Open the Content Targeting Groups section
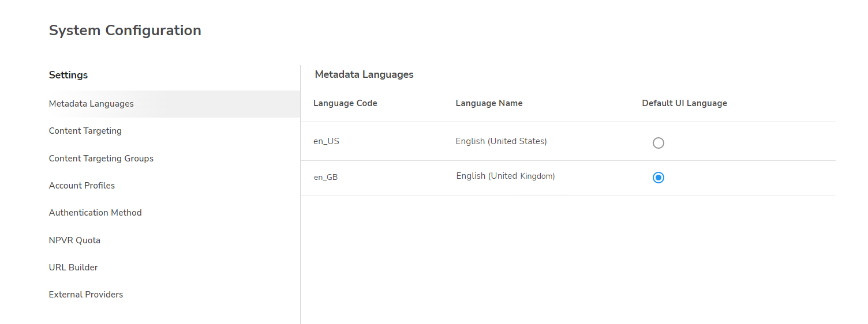Image resolution: width=868 pixels, height=324 pixels. point(101,159)
